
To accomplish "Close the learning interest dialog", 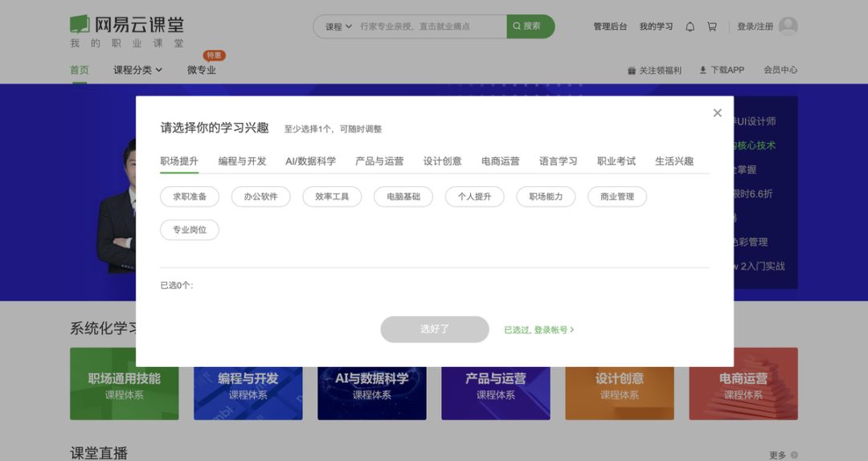I will coord(718,113).
